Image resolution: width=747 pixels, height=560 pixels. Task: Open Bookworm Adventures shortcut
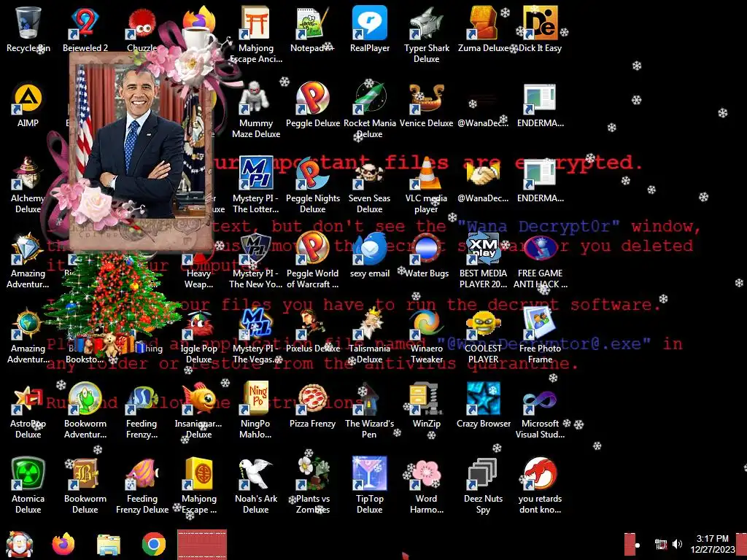(x=85, y=410)
